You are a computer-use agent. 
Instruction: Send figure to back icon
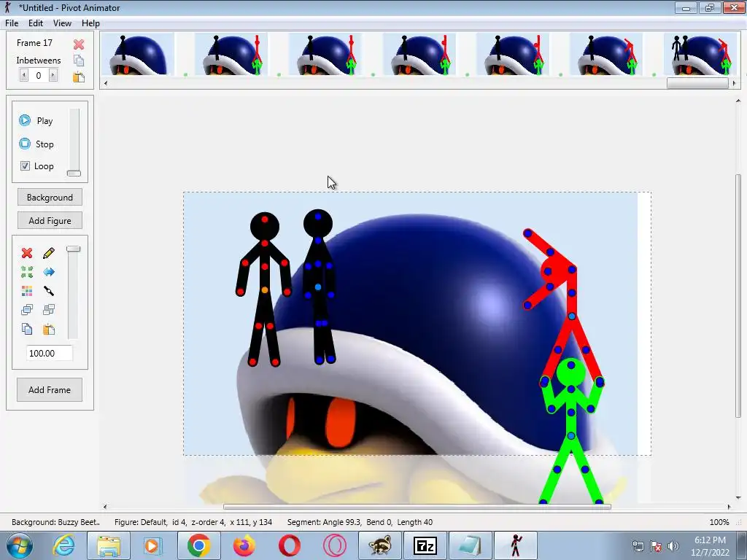tap(49, 310)
